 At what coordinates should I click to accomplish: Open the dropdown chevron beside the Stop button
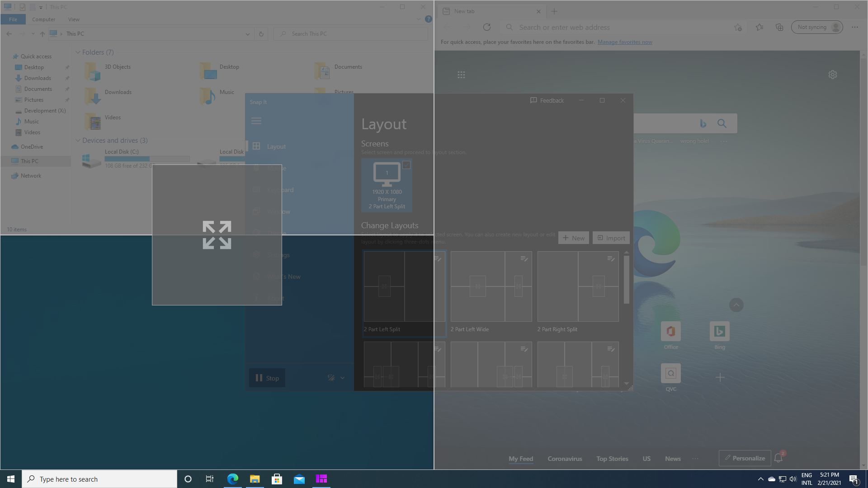pos(342,378)
